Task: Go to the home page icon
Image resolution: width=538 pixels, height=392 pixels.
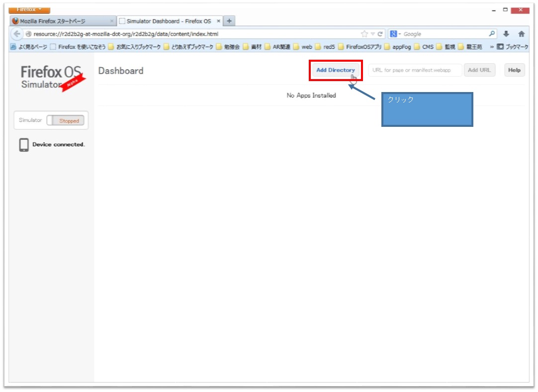Action: point(522,34)
